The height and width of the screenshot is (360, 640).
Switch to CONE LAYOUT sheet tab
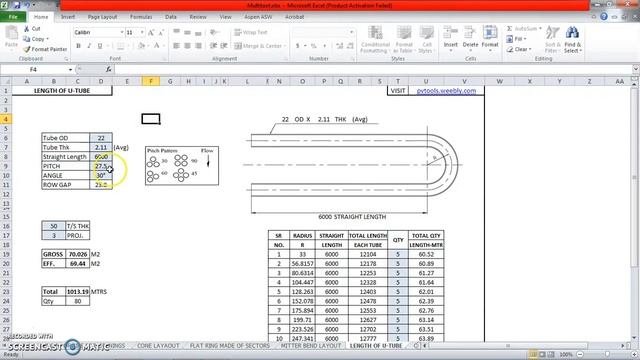click(x=158, y=345)
